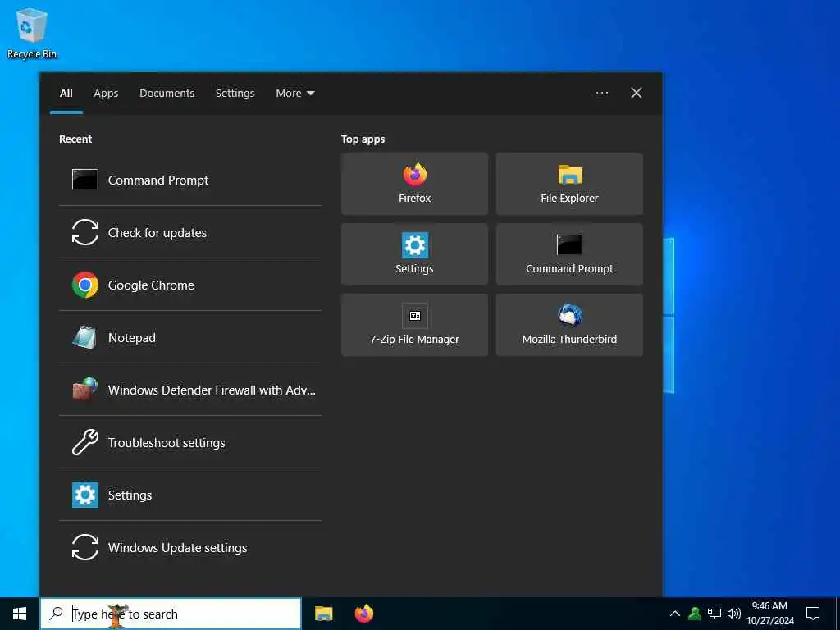Select 'Troubleshoot settings' recent entry
This screenshot has height=630, width=840.
[167, 442]
